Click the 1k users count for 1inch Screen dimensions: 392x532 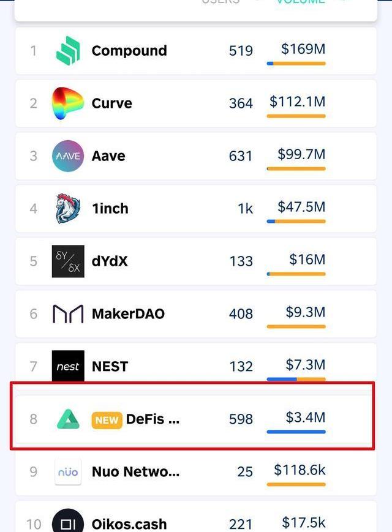tap(245, 209)
